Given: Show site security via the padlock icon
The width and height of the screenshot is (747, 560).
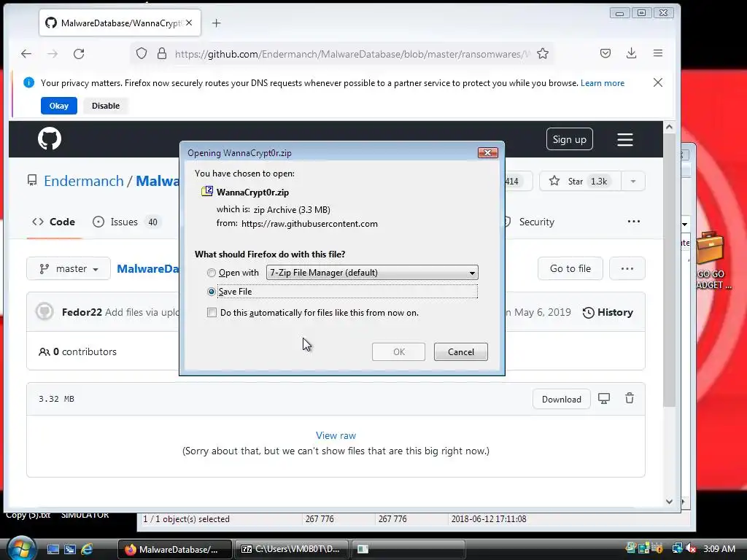Looking at the screenshot, I should 162,53.
